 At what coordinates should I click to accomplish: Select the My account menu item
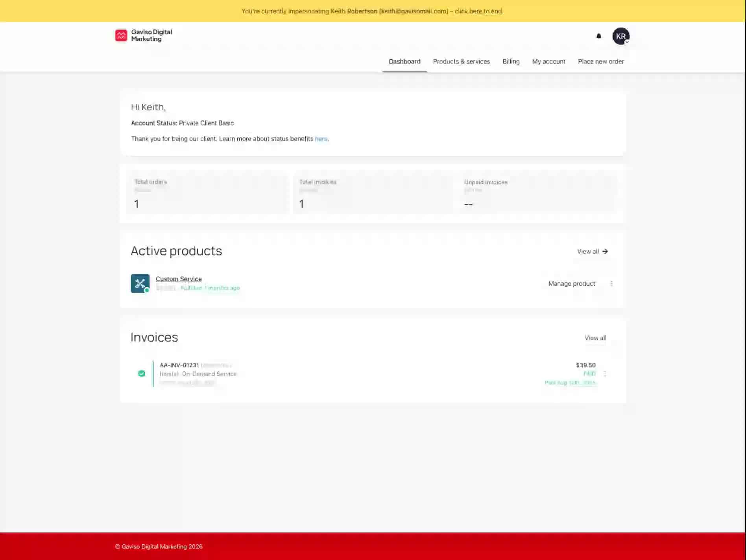pos(548,61)
